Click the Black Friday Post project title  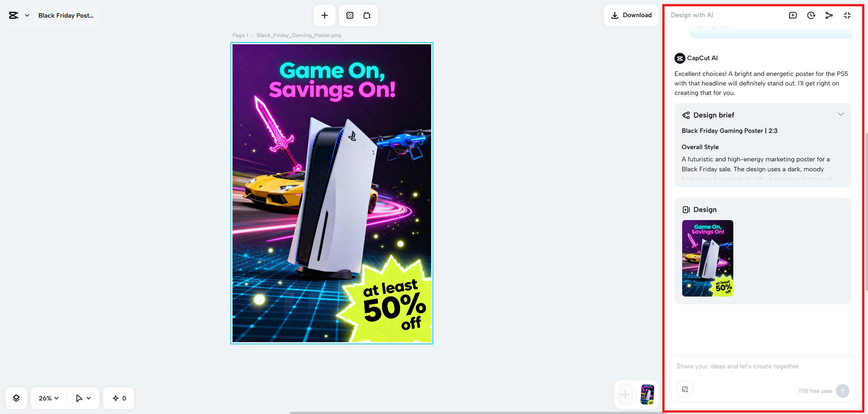[66, 15]
